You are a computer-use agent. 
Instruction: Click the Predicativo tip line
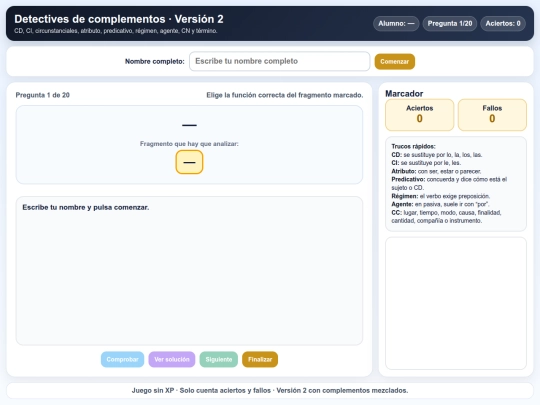point(449,184)
